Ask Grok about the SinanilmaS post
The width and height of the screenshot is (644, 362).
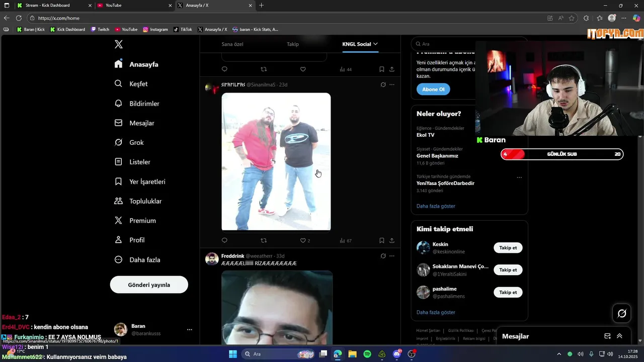coord(383,84)
